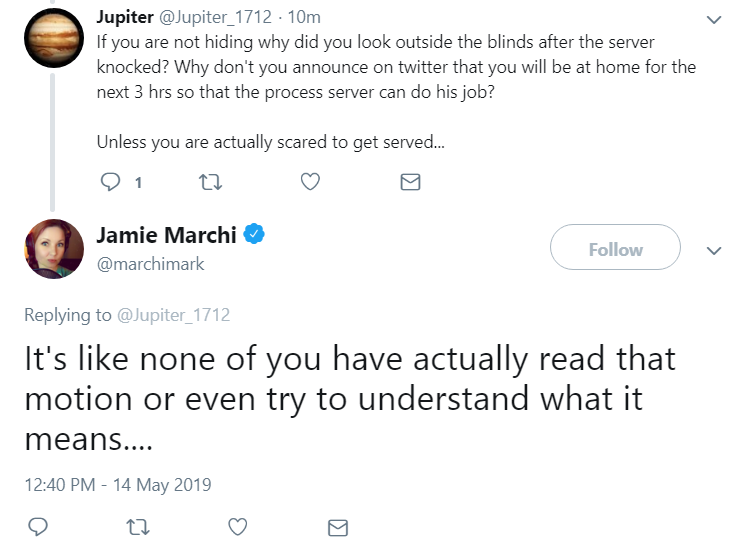Like Jamie Marchi's tweet
This screenshot has height=545, width=740.
click(238, 526)
